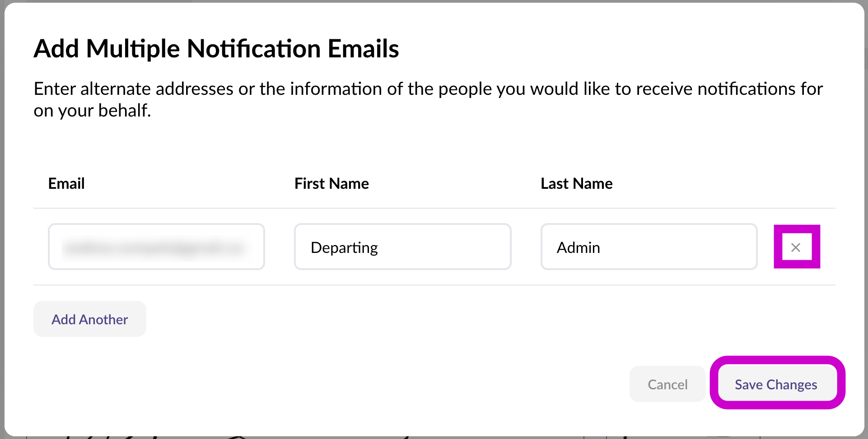Click the Email column header
Viewport: 868px width, 439px height.
66,183
